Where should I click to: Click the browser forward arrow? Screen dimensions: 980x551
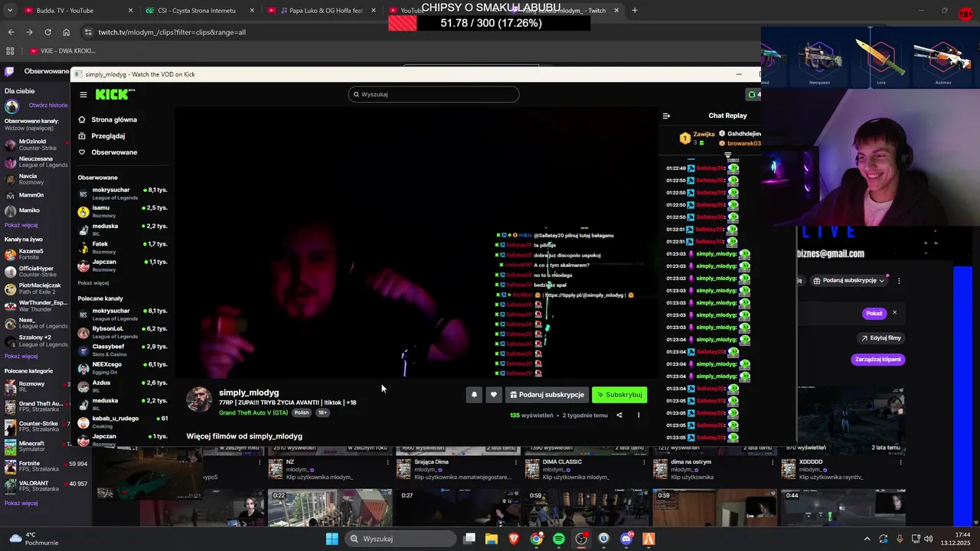(29, 32)
